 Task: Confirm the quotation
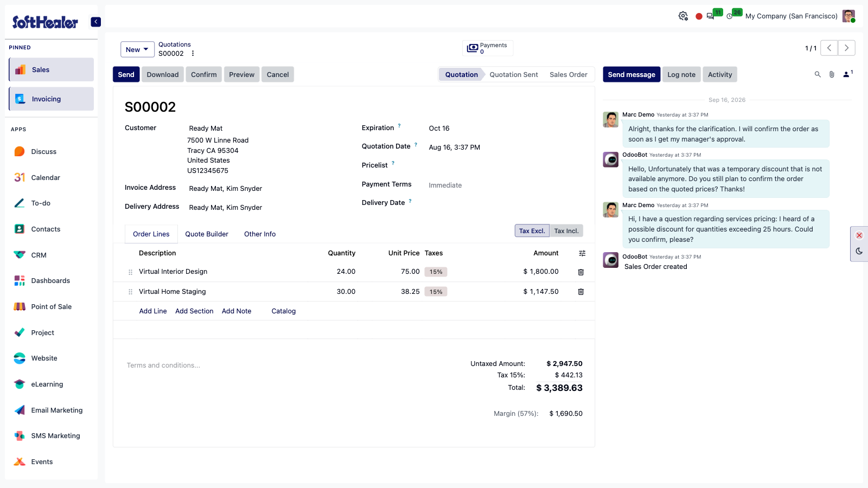coord(204,74)
